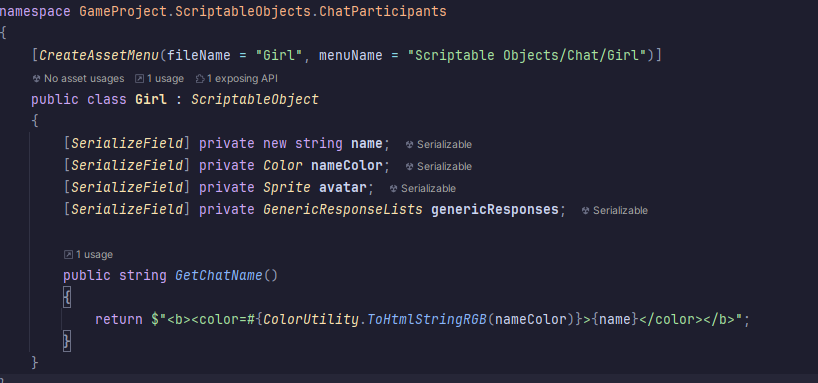This screenshot has width=818, height=383.
Task: Click the usage icon above GetChatName method
Action: click(x=68, y=255)
